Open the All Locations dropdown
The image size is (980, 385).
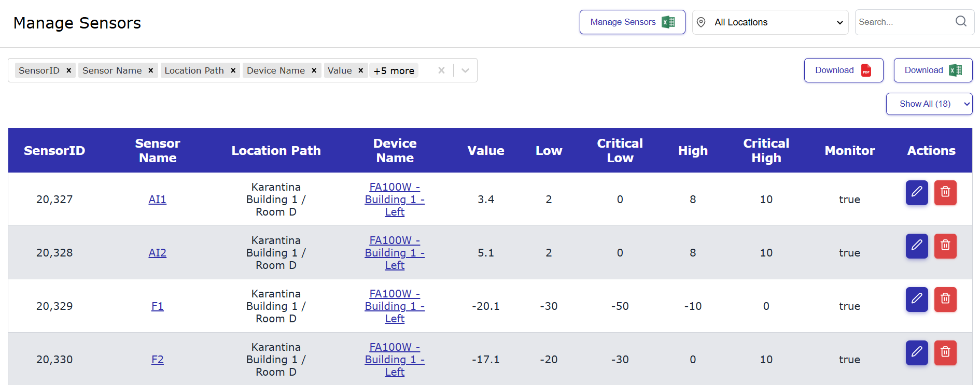click(x=770, y=22)
